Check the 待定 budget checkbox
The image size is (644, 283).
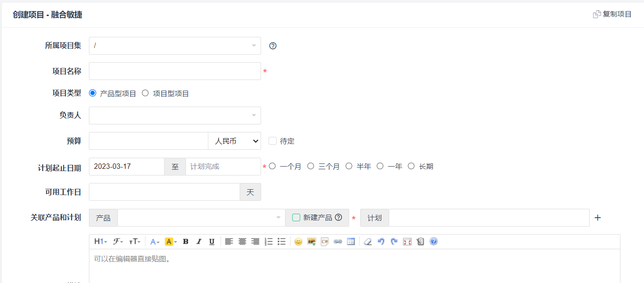coord(273,141)
